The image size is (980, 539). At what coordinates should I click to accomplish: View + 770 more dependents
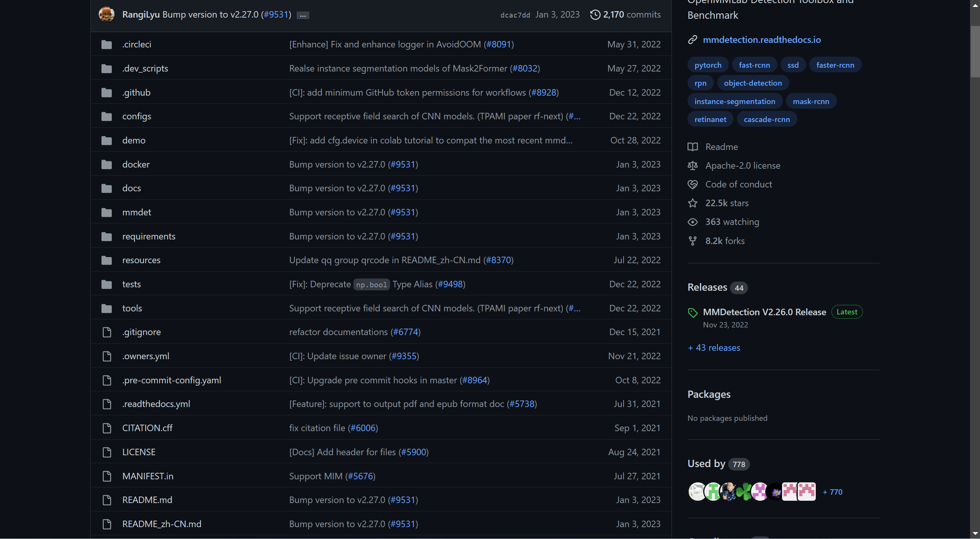[x=832, y=492]
